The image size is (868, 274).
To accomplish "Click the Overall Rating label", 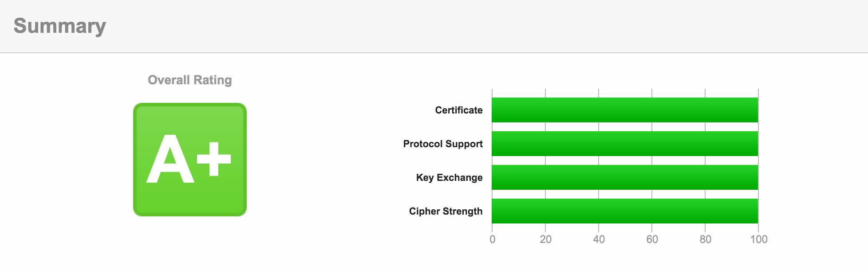I will (x=190, y=80).
